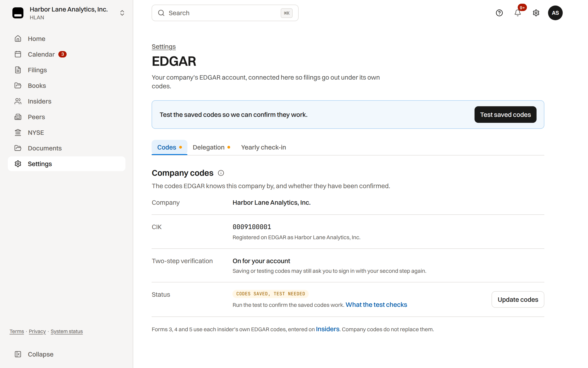This screenshot has height=368, width=588.
Task: Switch to the Codes tab
Action: [x=169, y=147]
